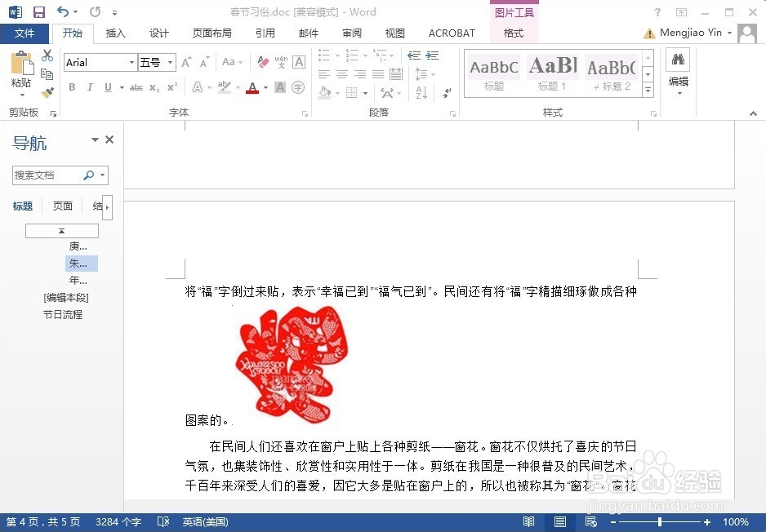Decrease paragraph indent
The height and width of the screenshot is (532, 766).
tap(414, 55)
